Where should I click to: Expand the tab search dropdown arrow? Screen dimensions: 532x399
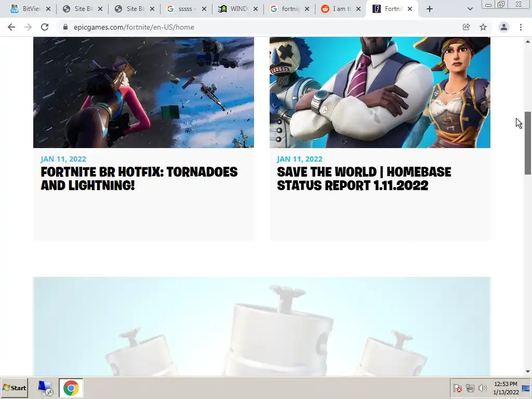pyautogui.click(x=470, y=9)
